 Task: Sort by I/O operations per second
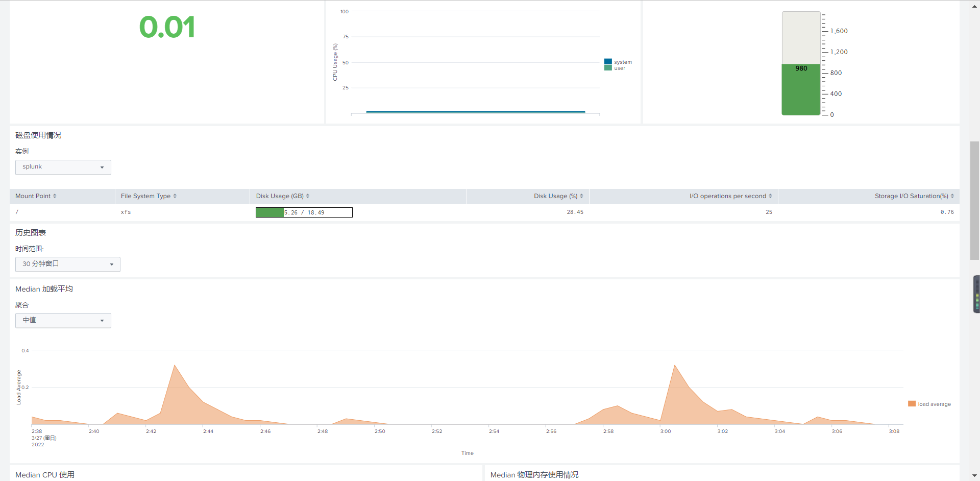click(x=730, y=196)
